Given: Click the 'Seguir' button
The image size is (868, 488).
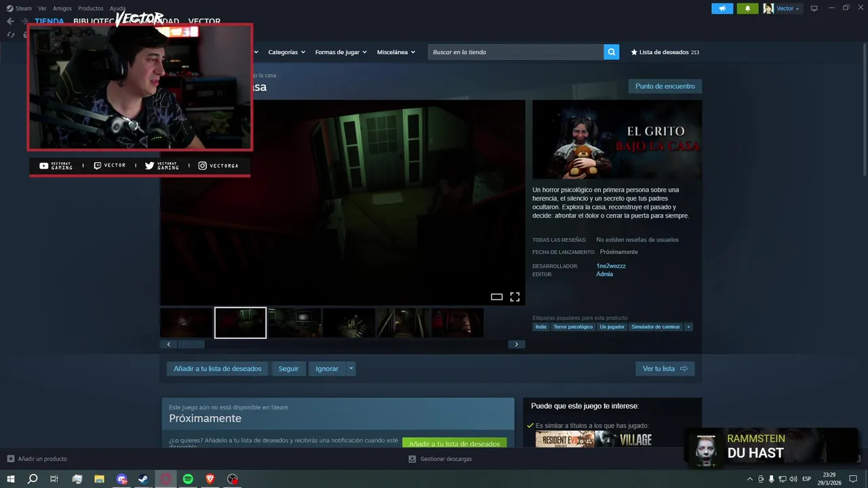Looking at the screenshot, I should [288, 369].
